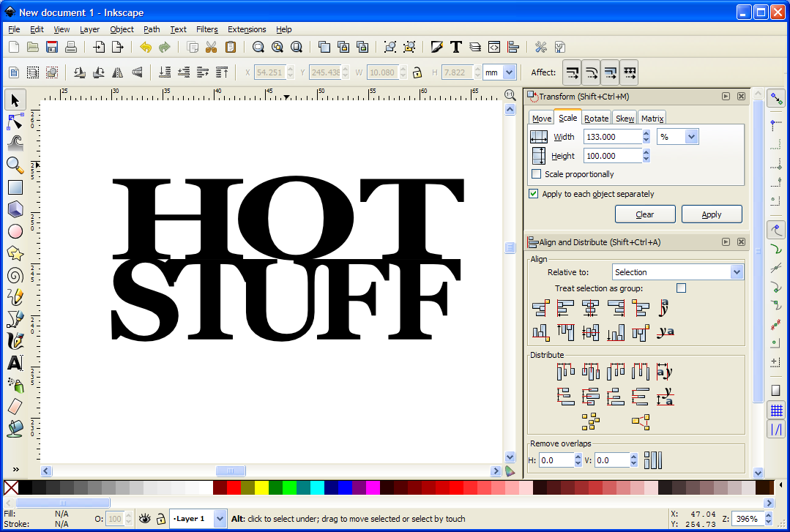
Task: Open the percent unit dropdown in Scale
Action: 691,137
